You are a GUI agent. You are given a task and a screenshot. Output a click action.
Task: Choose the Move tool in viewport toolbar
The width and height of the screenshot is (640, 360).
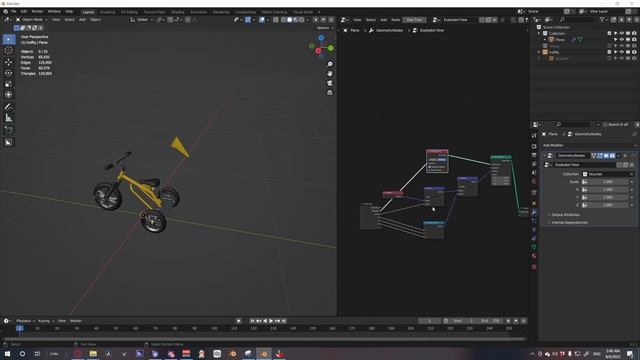[x=9, y=62]
